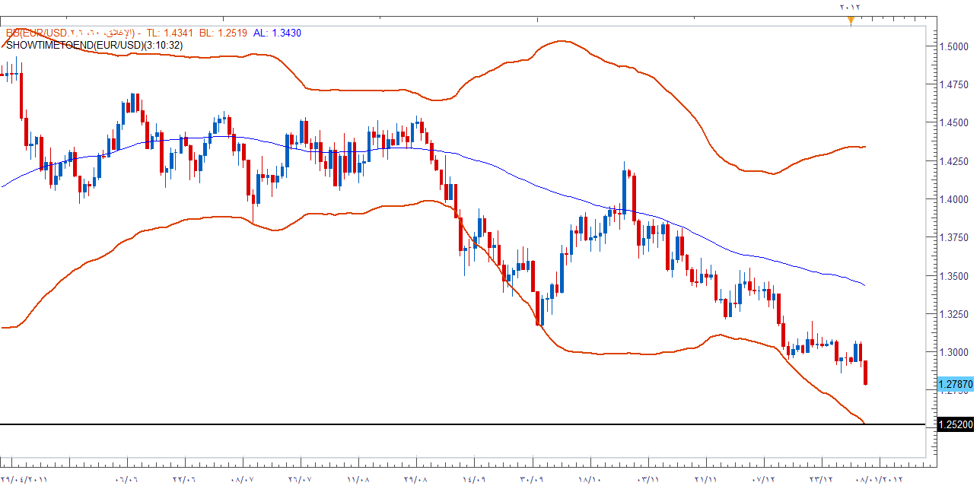This screenshot has height=489, width=980.
Task: Click the 1.4500 label on price axis
Action: pos(955,122)
